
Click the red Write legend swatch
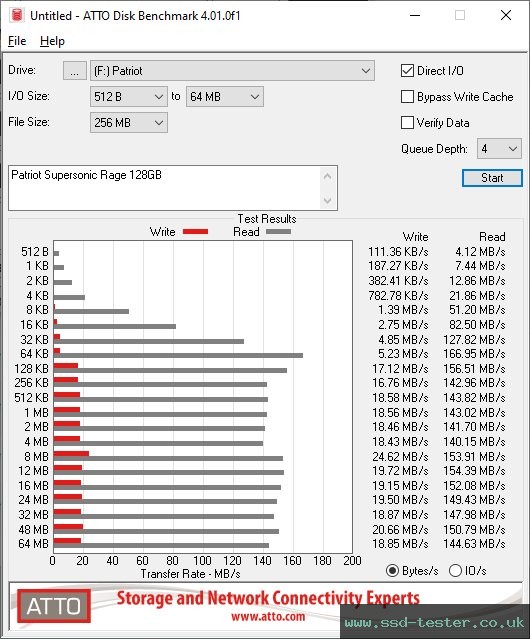[x=196, y=231]
